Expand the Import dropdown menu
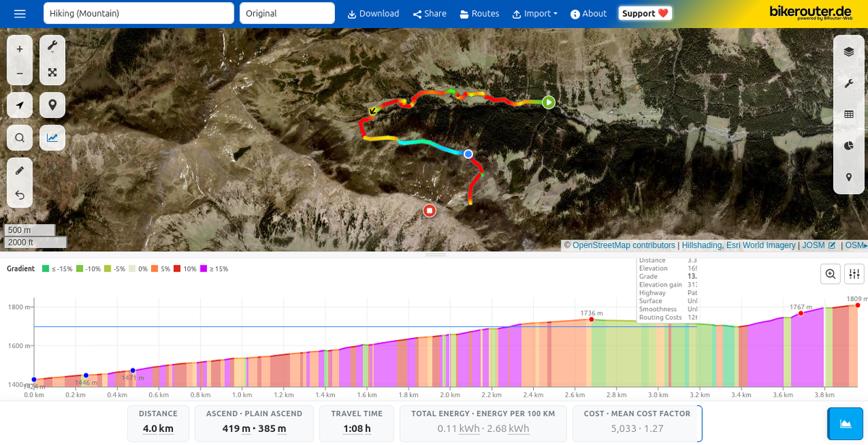Image resolution: width=868 pixels, height=445 pixels. tap(535, 14)
